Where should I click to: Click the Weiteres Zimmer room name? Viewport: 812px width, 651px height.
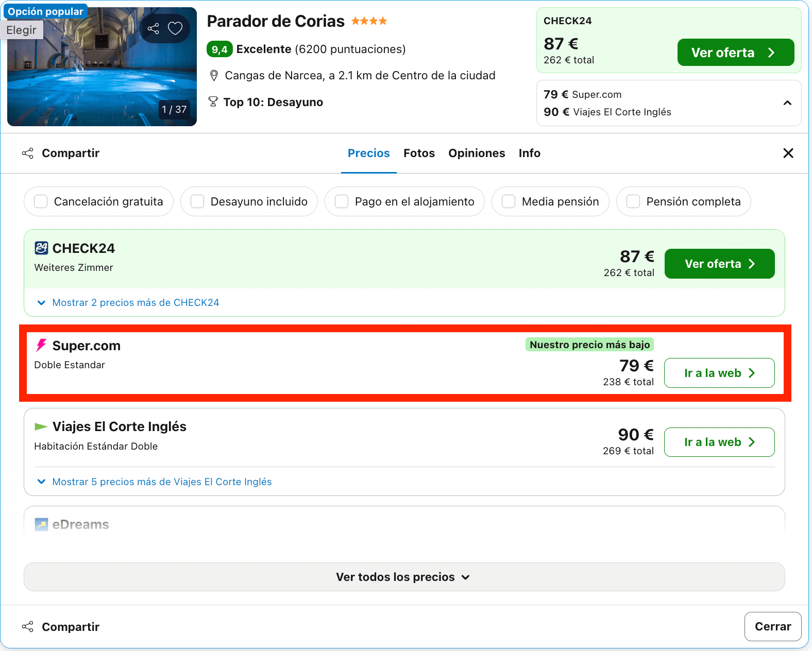coord(74,267)
